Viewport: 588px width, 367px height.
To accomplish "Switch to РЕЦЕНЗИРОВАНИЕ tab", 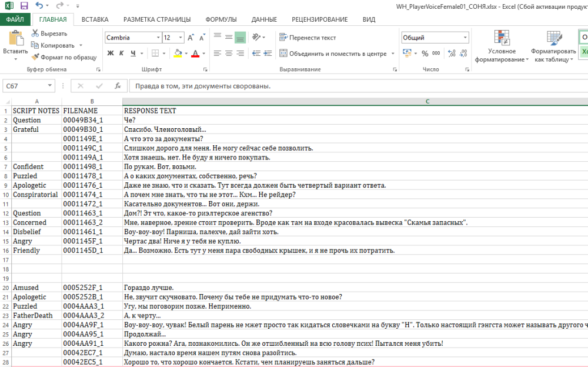I will point(320,19).
